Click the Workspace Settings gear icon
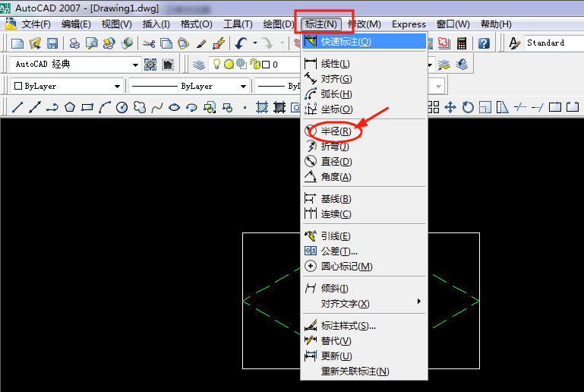The image size is (584, 392). (x=150, y=65)
